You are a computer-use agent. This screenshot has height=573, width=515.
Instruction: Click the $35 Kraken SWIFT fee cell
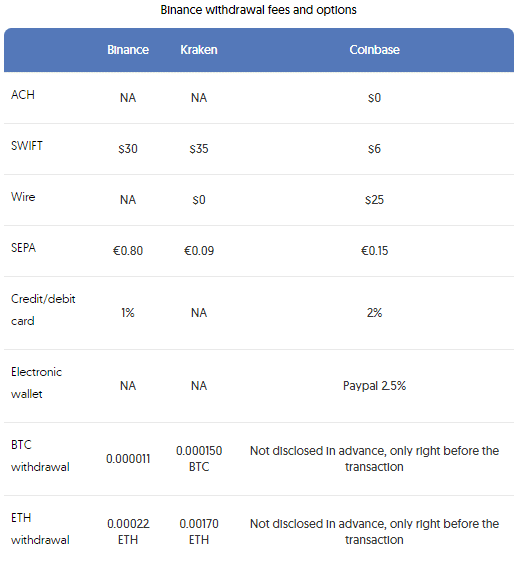tap(199, 149)
